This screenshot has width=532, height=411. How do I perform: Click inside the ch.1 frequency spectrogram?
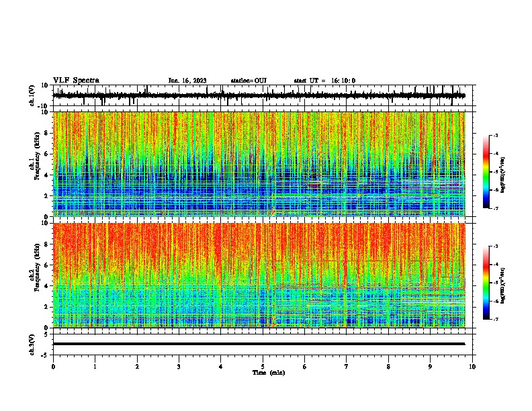click(259, 164)
